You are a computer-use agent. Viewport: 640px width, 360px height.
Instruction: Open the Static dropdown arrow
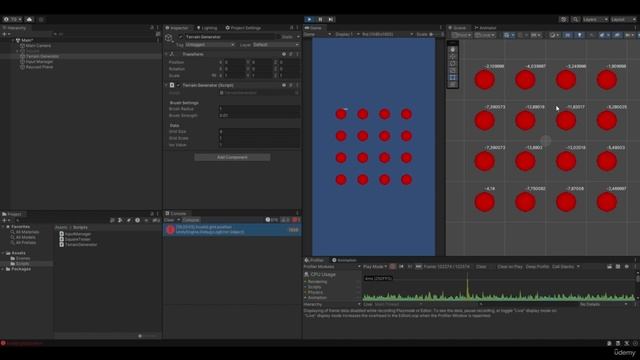[297, 37]
